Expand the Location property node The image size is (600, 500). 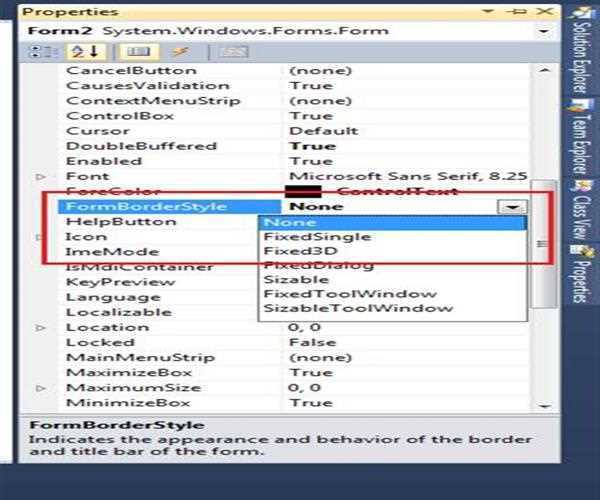coord(41,328)
